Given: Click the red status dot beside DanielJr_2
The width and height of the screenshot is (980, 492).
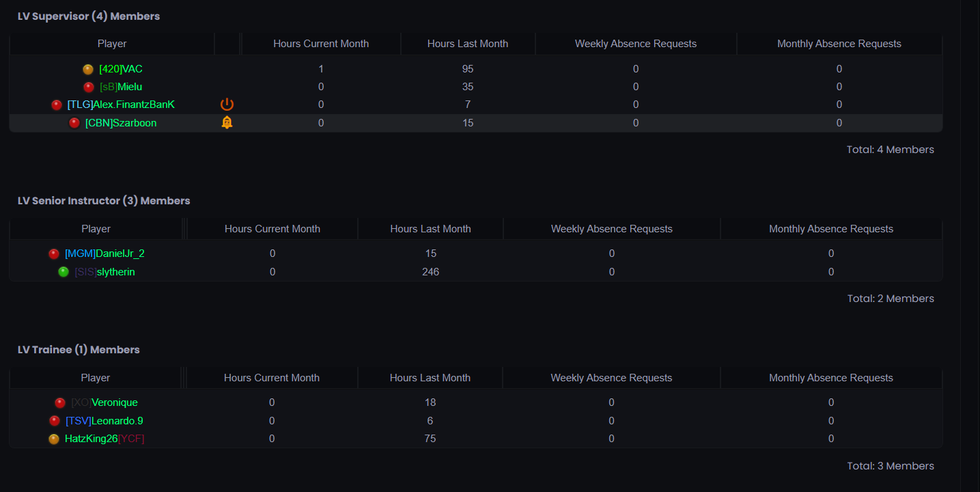Looking at the screenshot, I should (x=54, y=254).
